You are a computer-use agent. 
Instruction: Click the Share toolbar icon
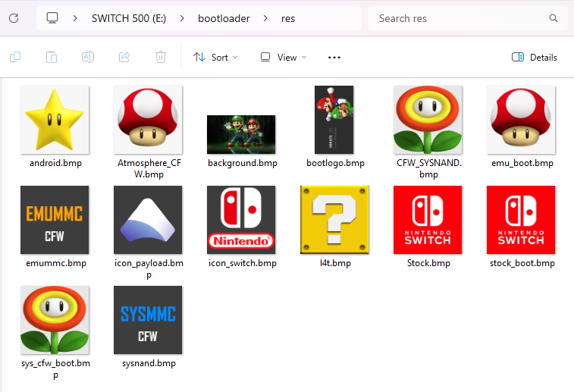(x=124, y=57)
